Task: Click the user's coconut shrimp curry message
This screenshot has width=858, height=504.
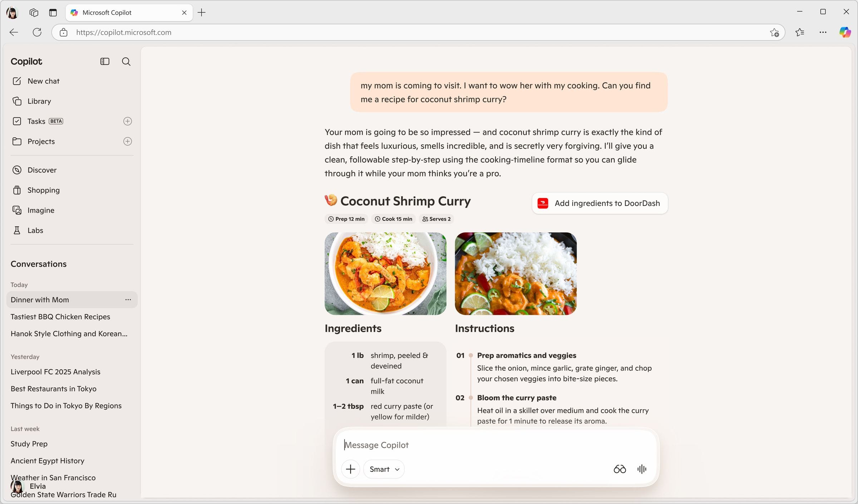Action: 509,92
